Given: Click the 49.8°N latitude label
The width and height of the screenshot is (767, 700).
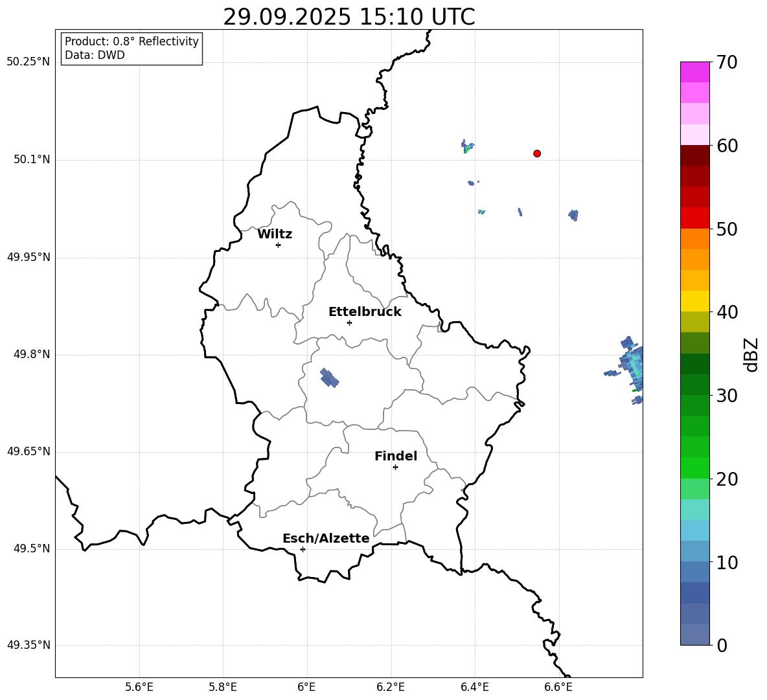Looking at the screenshot, I should 32,354.
